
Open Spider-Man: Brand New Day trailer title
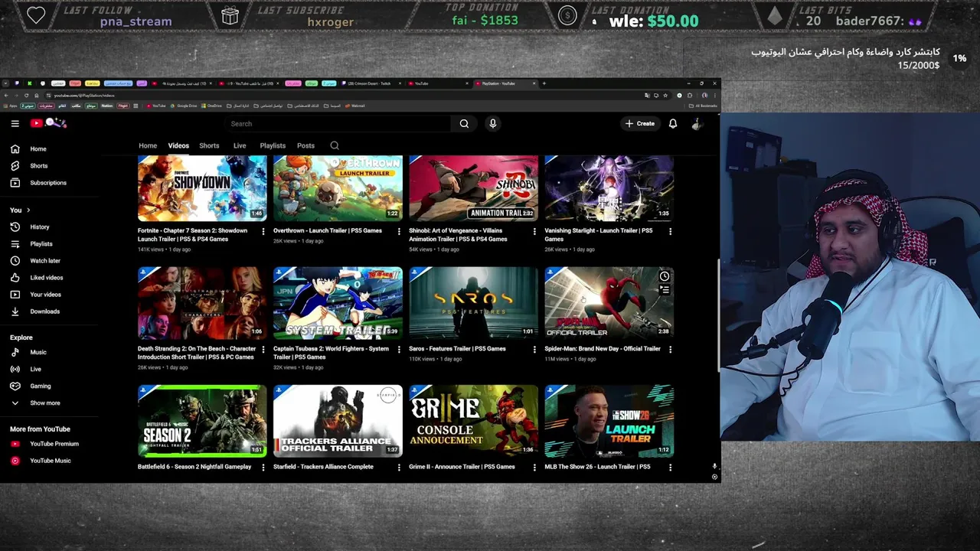[x=603, y=349]
